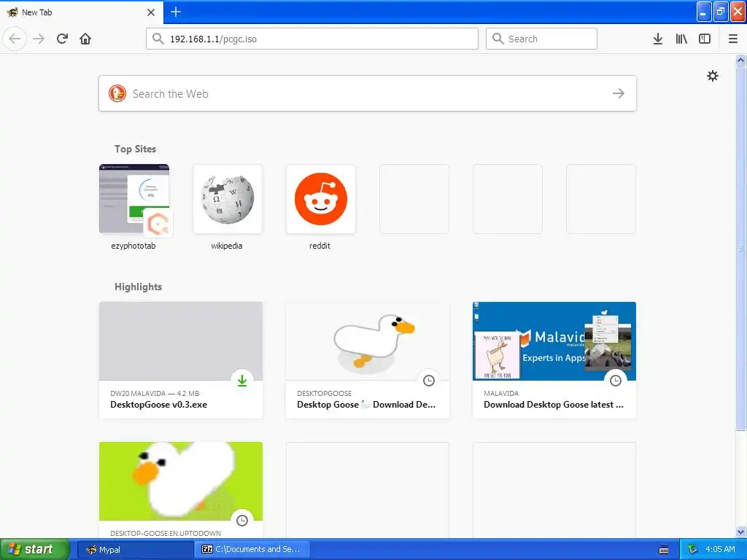Submit web search with the arrow button
The width and height of the screenshot is (747, 560).
[619, 93]
